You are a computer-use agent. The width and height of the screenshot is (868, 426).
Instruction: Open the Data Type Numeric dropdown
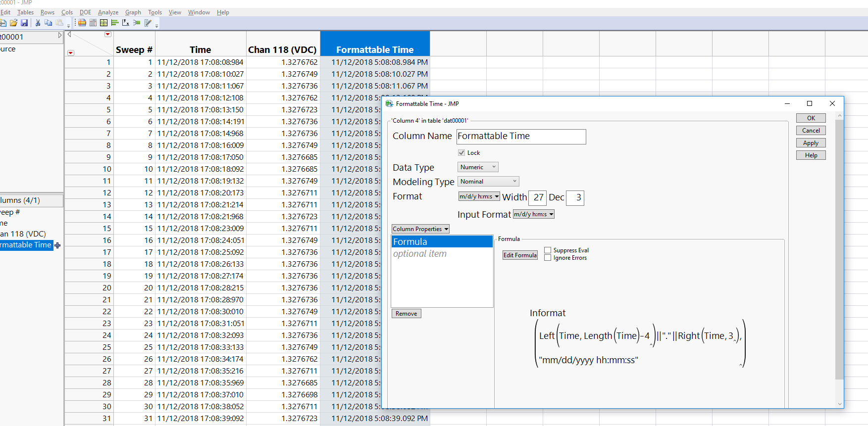pos(478,167)
